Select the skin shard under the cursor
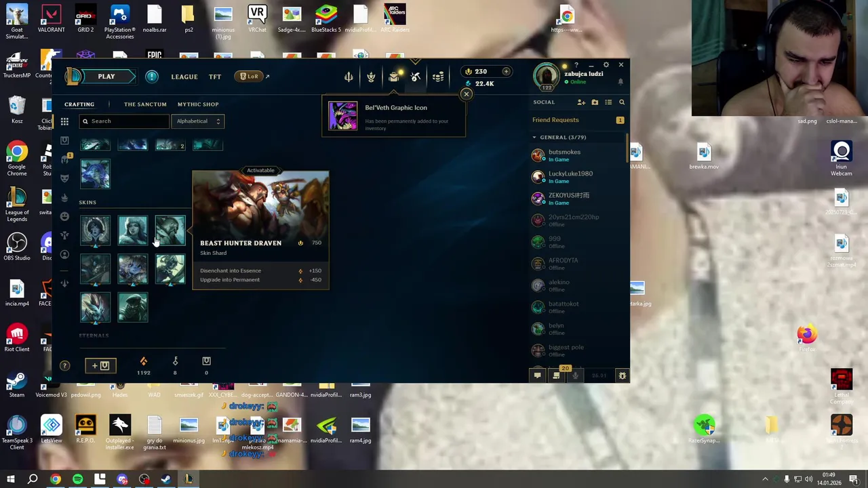868x488 pixels. pos(170,230)
